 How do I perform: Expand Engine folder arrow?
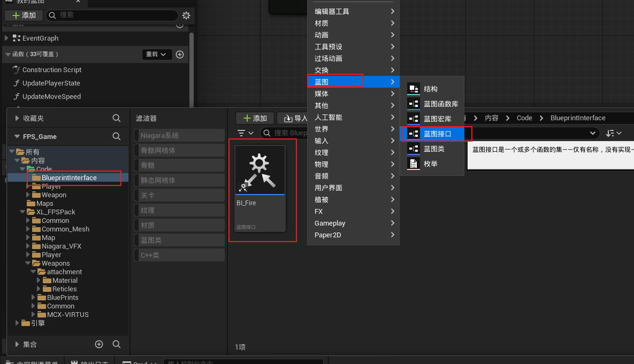click(x=17, y=323)
